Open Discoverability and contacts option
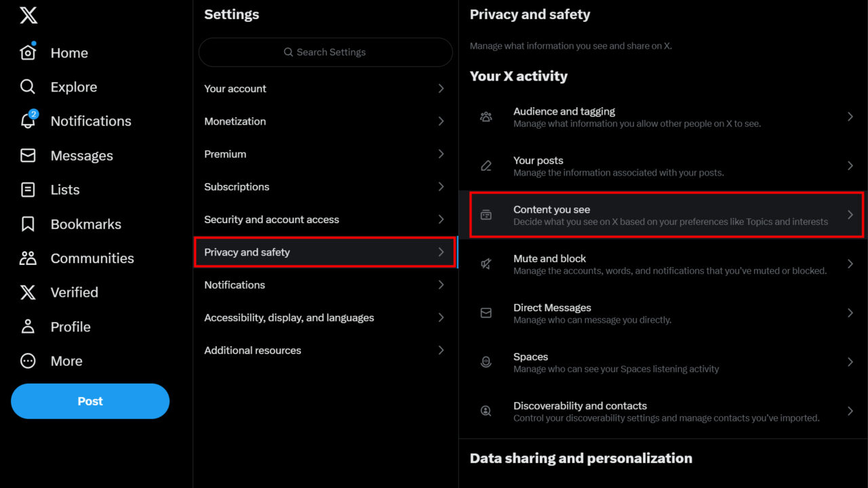 tap(580, 406)
